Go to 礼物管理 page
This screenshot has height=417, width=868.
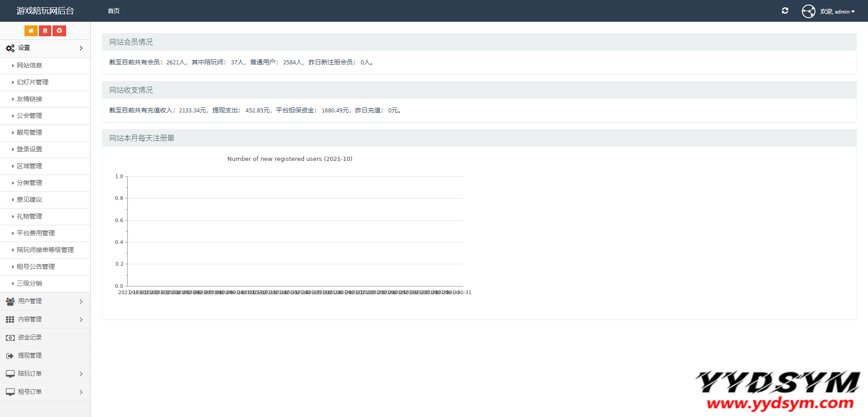(x=29, y=216)
